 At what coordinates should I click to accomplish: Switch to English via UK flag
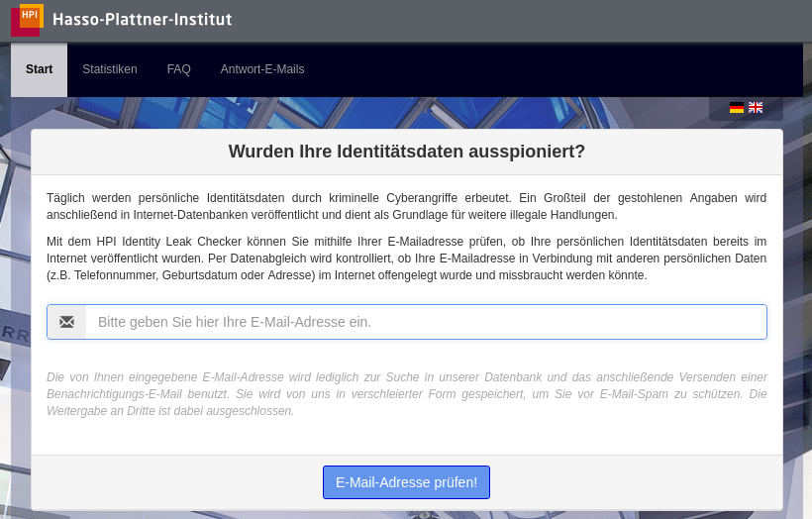click(756, 108)
